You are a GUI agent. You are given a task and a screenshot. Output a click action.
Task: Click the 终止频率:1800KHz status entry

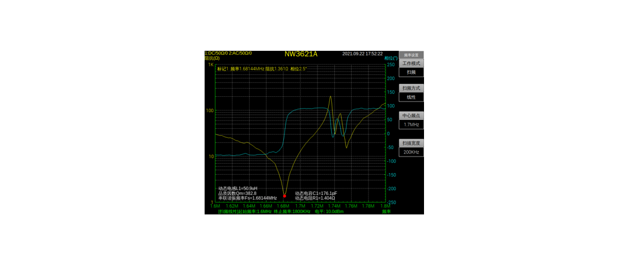[292, 211]
